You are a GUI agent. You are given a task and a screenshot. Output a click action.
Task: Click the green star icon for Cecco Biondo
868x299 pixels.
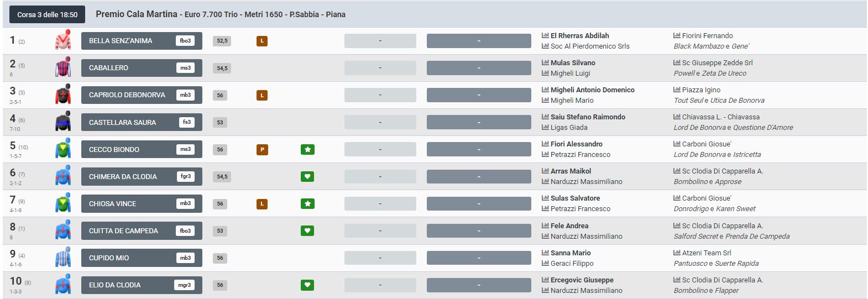click(307, 149)
